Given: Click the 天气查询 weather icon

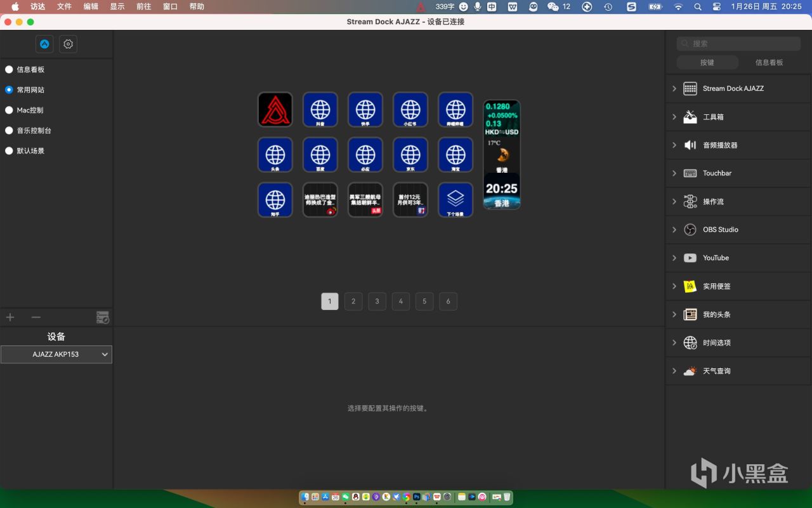Looking at the screenshot, I should click(690, 371).
